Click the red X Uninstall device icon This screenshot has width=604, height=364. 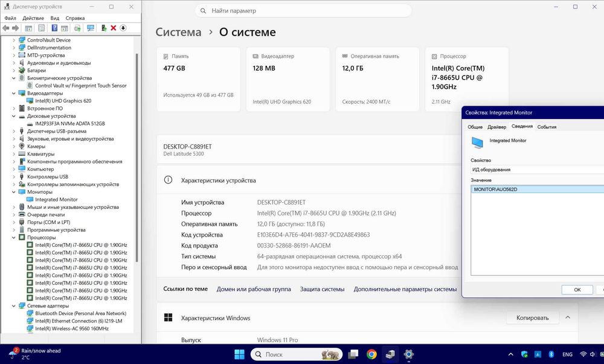tap(114, 28)
